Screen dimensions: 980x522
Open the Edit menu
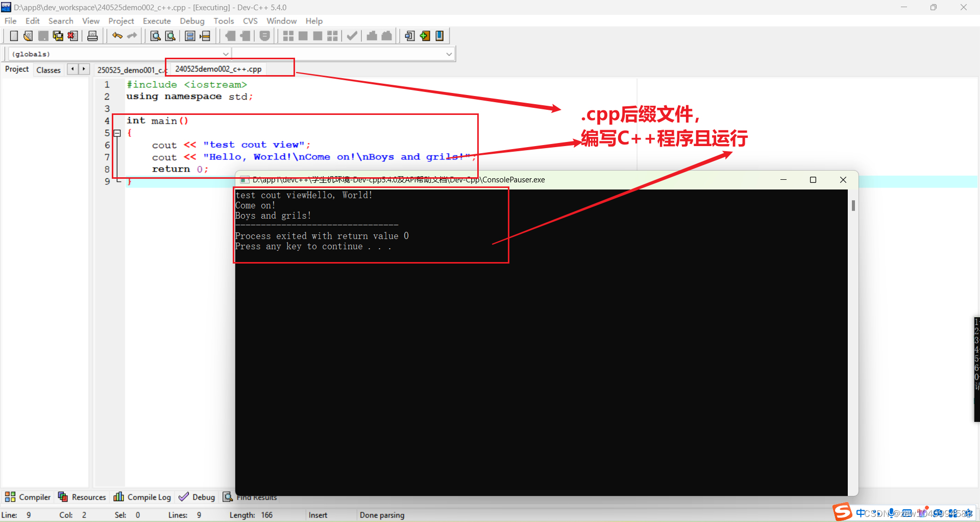pyautogui.click(x=32, y=21)
